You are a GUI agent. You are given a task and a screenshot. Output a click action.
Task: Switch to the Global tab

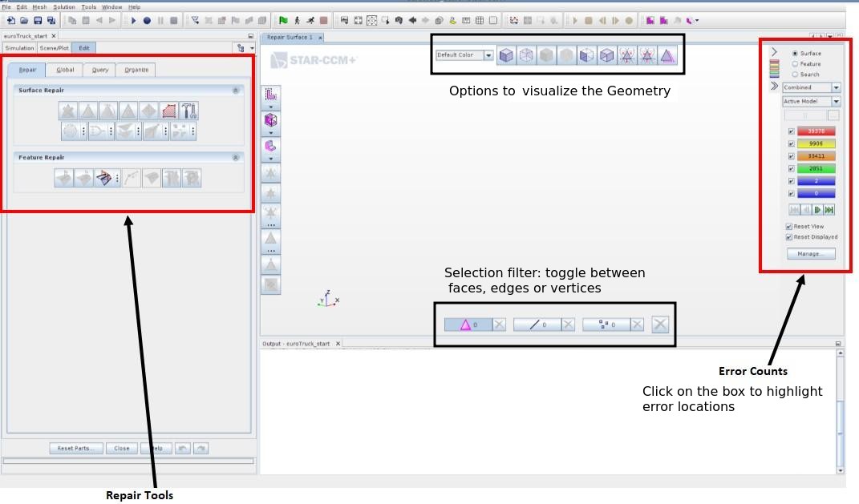pyautogui.click(x=65, y=70)
